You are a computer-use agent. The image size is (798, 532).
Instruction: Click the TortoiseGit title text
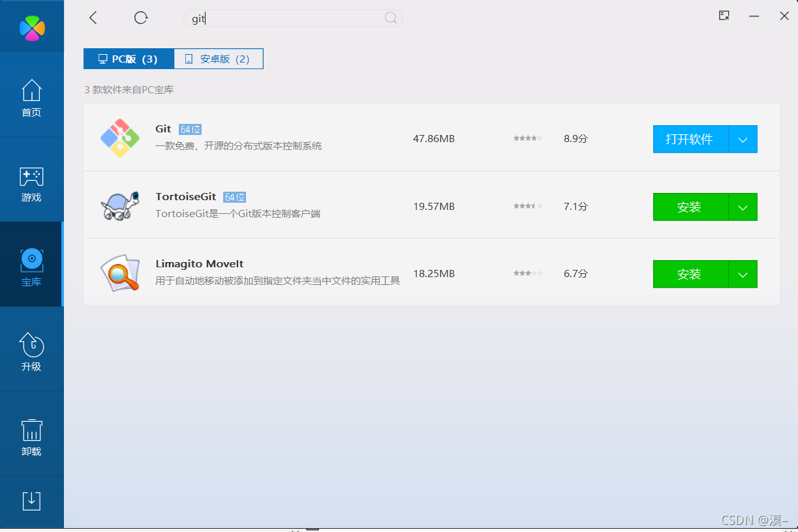(x=187, y=196)
